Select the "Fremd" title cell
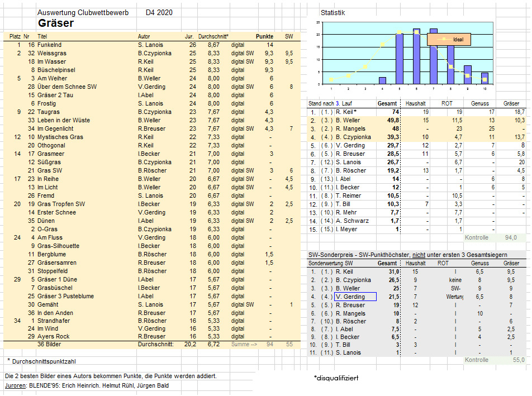The width and height of the screenshot is (532, 396). [46, 195]
